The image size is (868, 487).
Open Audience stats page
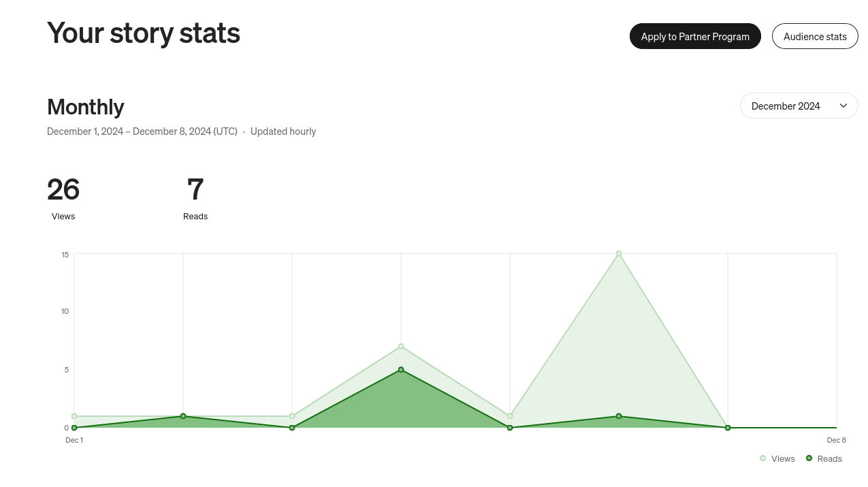[x=815, y=36]
